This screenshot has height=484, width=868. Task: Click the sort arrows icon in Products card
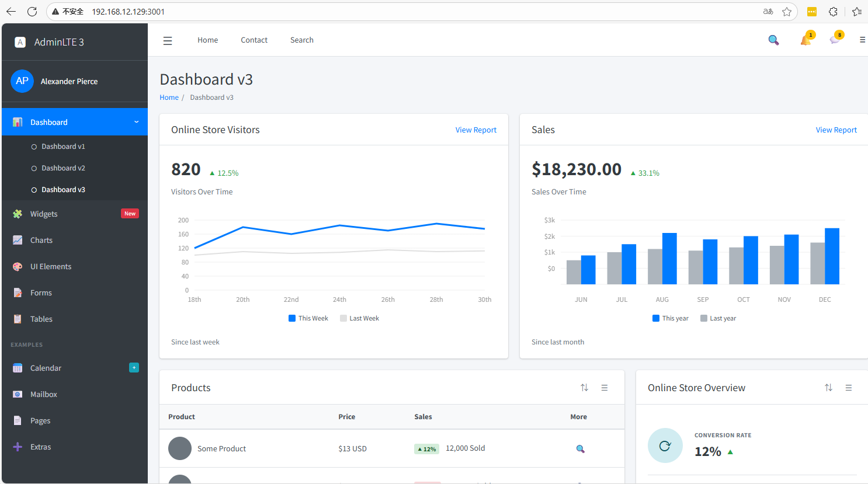click(584, 388)
